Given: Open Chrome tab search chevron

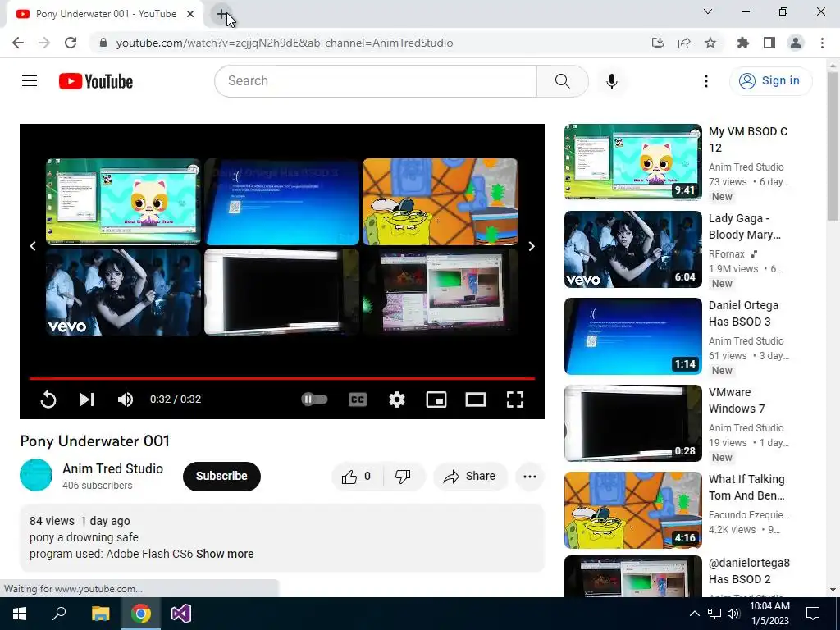Looking at the screenshot, I should click(708, 11).
